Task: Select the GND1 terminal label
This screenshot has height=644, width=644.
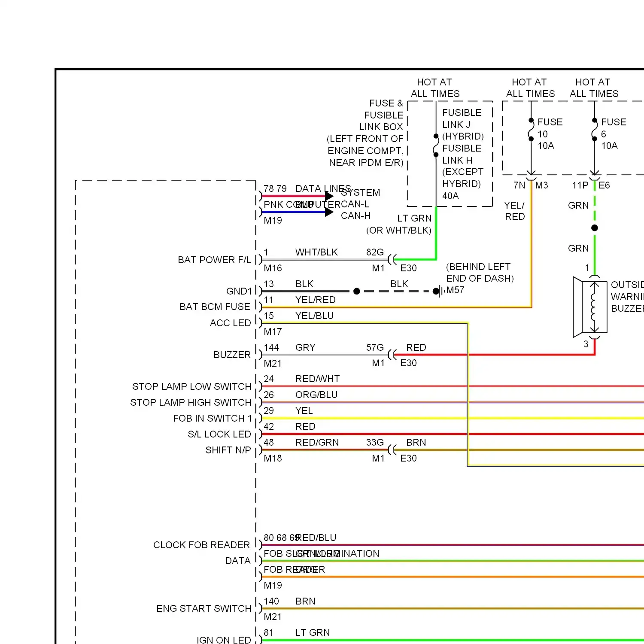Action: (239, 291)
